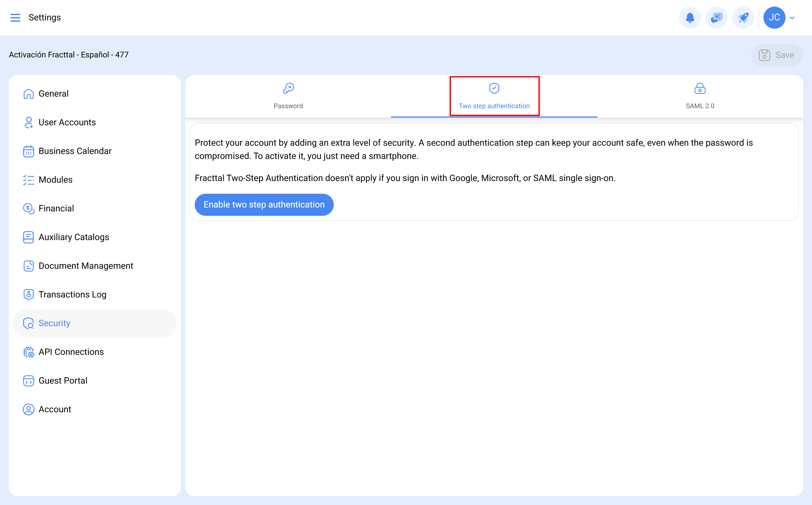This screenshot has width=812, height=505.
Task: Switch to the Password tab
Action: tap(288, 96)
